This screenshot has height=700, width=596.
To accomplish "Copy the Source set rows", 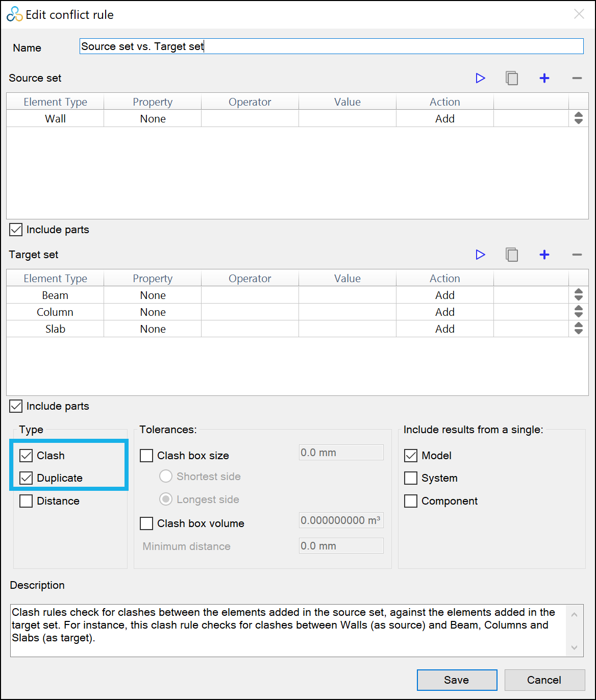I will click(x=512, y=78).
